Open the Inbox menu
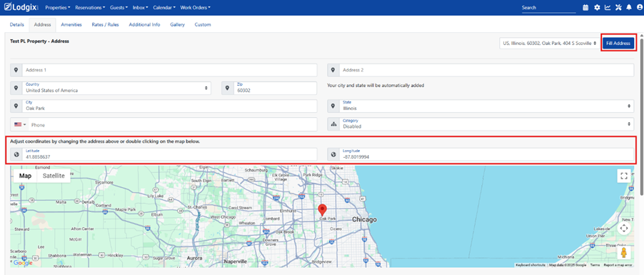This screenshot has width=644, height=275. tap(140, 7)
